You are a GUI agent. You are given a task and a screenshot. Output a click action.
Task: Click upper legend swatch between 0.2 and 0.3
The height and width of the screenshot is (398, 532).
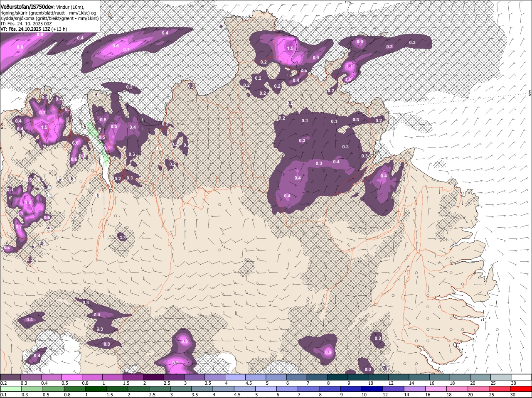click(10, 377)
